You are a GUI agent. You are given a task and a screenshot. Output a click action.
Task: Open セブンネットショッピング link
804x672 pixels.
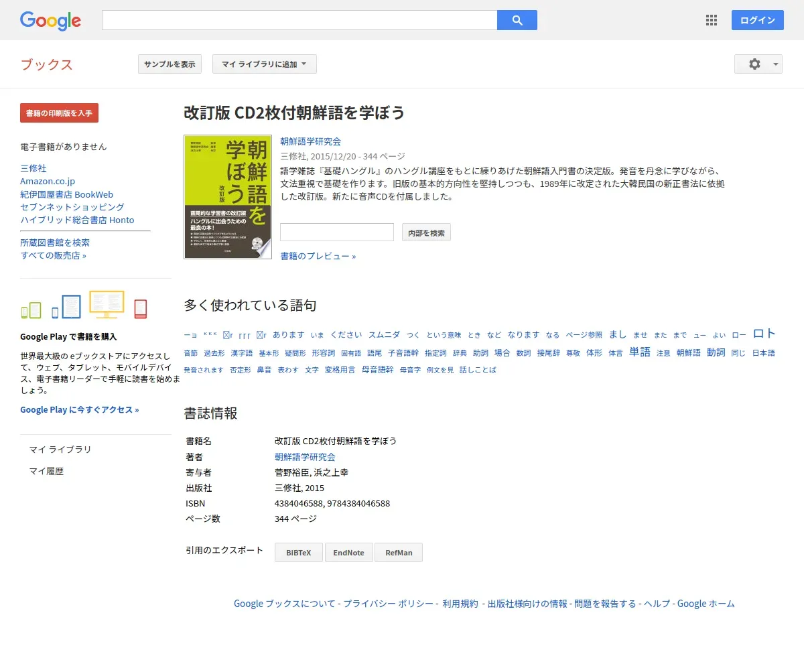coord(72,207)
